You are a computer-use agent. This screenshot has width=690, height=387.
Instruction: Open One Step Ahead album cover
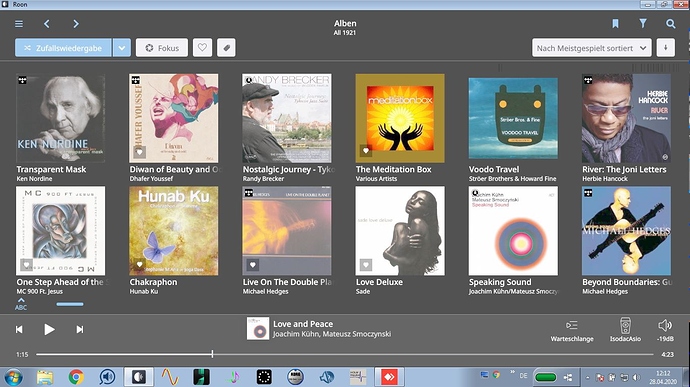60,231
